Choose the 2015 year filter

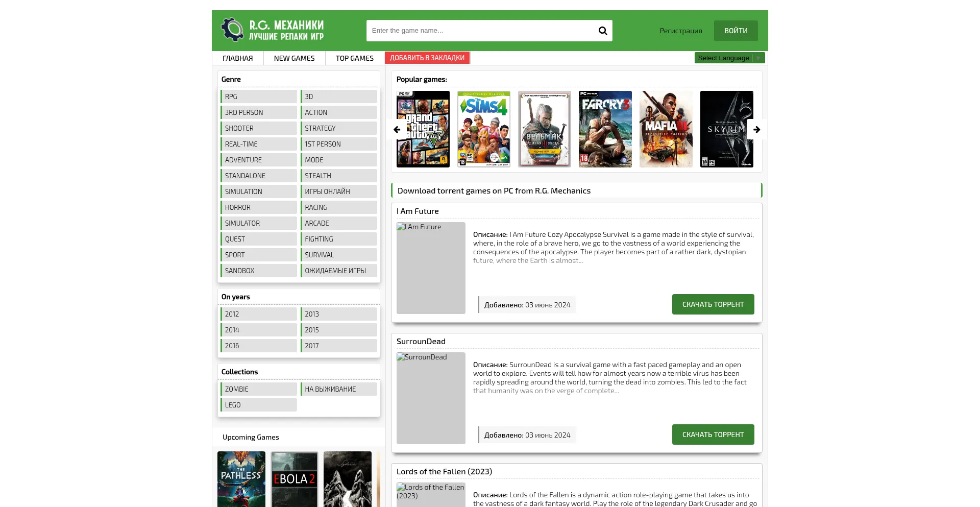(339, 330)
